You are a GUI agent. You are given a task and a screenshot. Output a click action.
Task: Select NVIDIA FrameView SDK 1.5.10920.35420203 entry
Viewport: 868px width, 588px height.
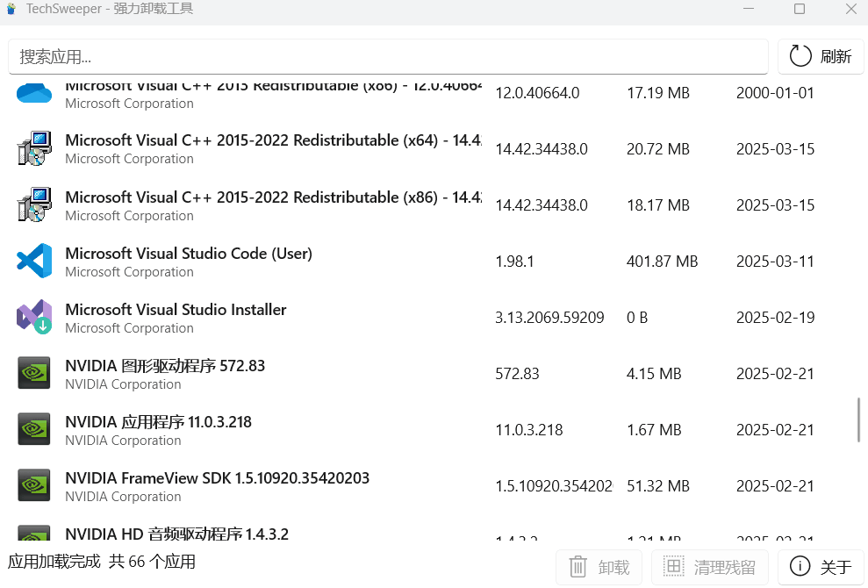(217, 478)
